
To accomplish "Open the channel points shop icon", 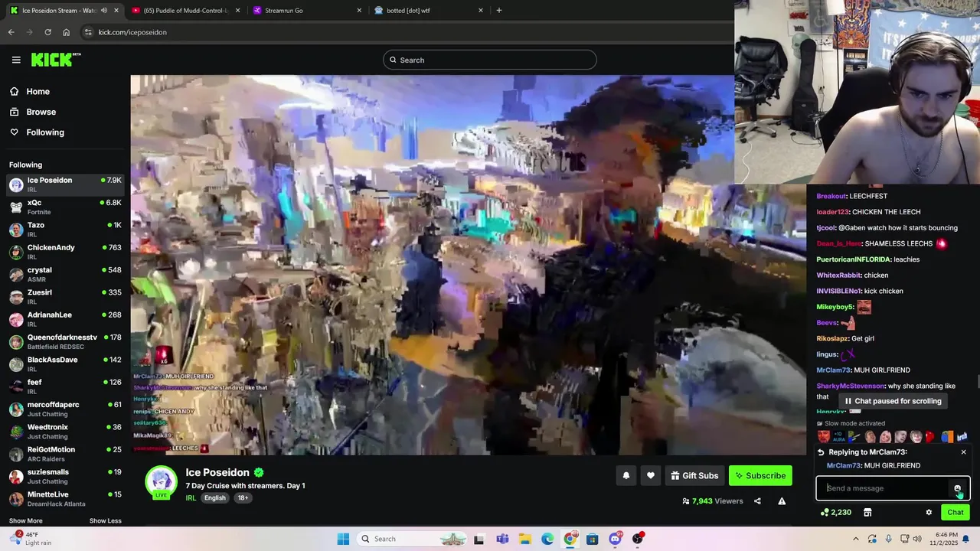I will [867, 513].
